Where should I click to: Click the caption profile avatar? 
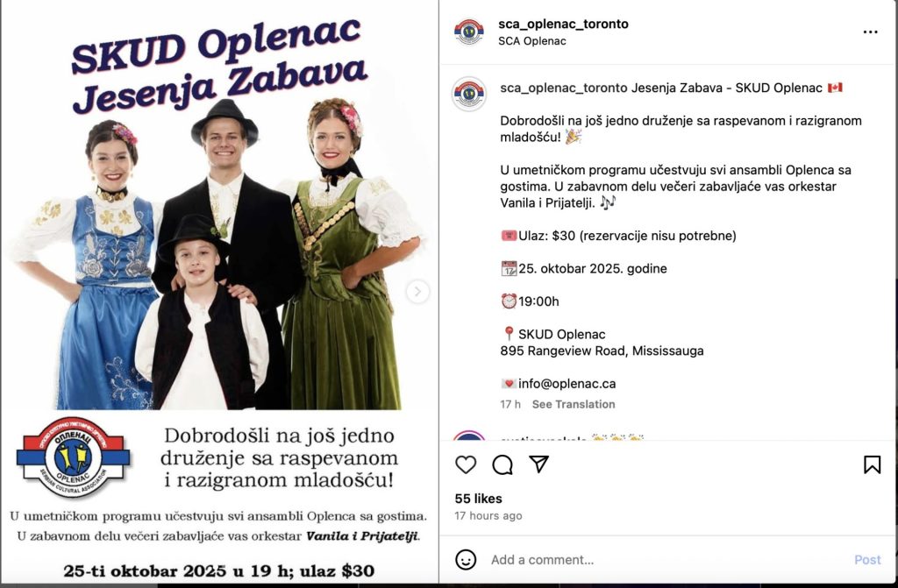(x=469, y=93)
